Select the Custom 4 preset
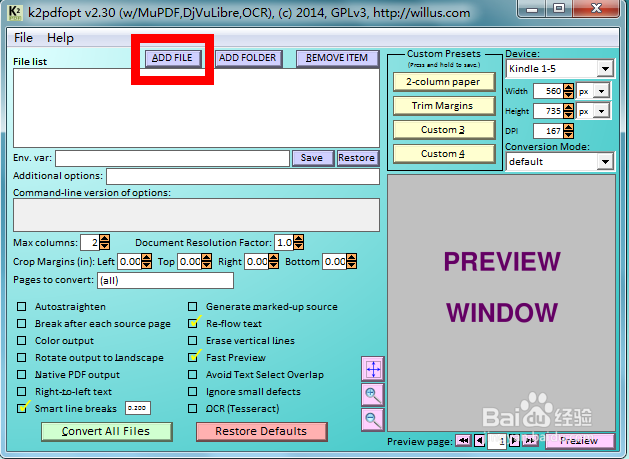The image size is (629, 459). (443, 154)
